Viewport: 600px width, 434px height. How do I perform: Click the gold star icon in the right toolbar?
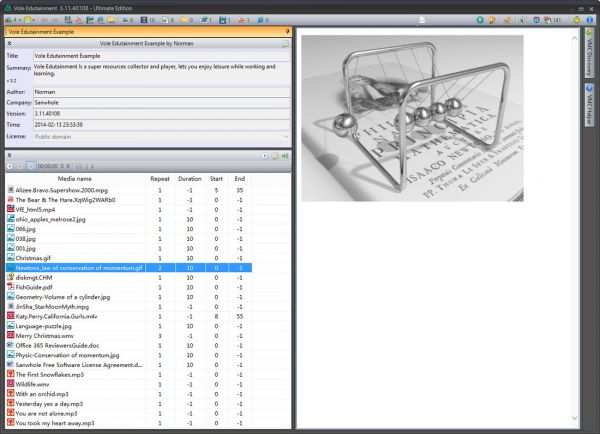(492, 20)
